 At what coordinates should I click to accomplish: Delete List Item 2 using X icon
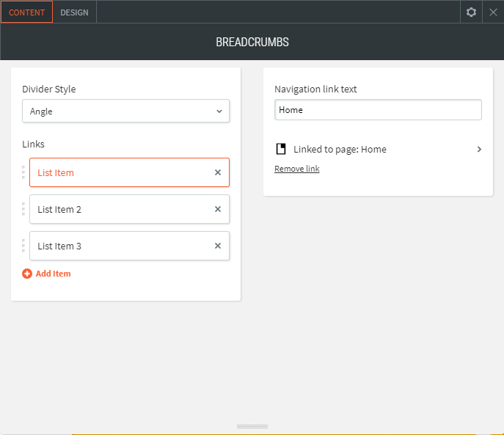[217, 209]
